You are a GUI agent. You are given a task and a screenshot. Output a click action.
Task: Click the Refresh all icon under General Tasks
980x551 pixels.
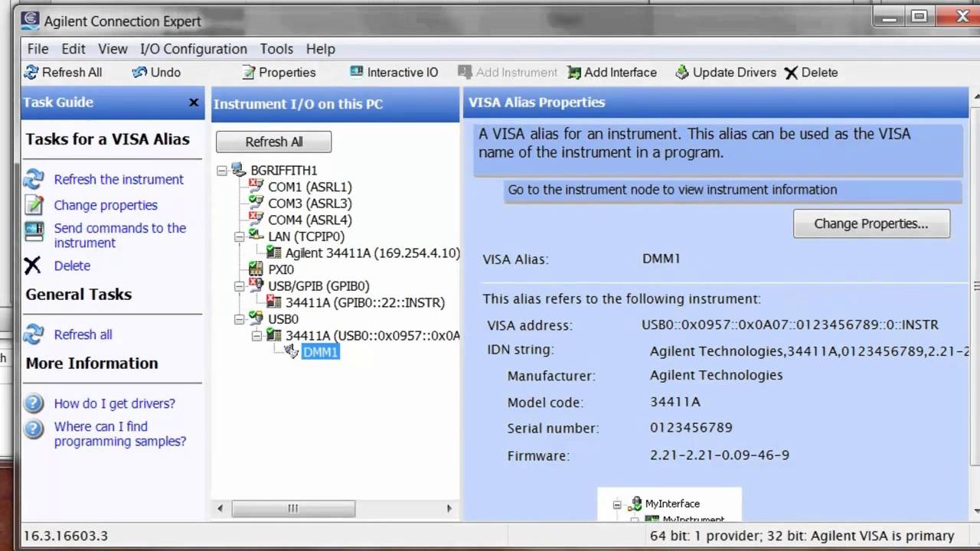pos(34,334)
